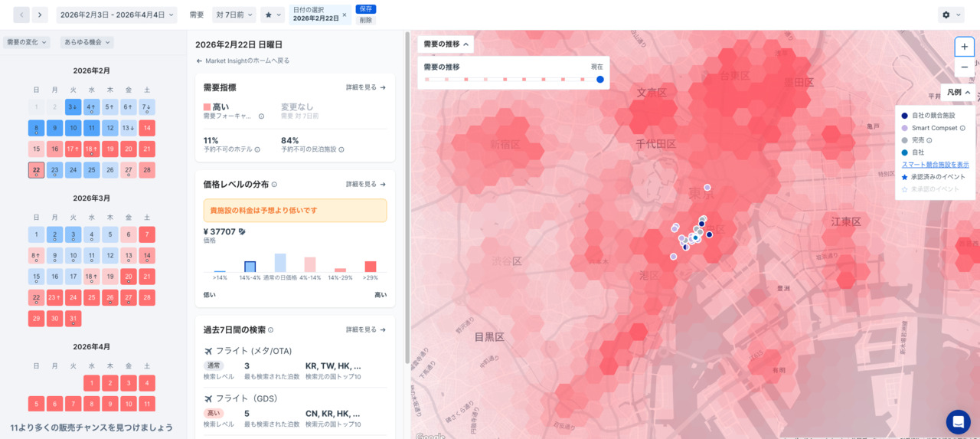Click the 2026年2月22日 日曜日 heading

tap(239, 45)
